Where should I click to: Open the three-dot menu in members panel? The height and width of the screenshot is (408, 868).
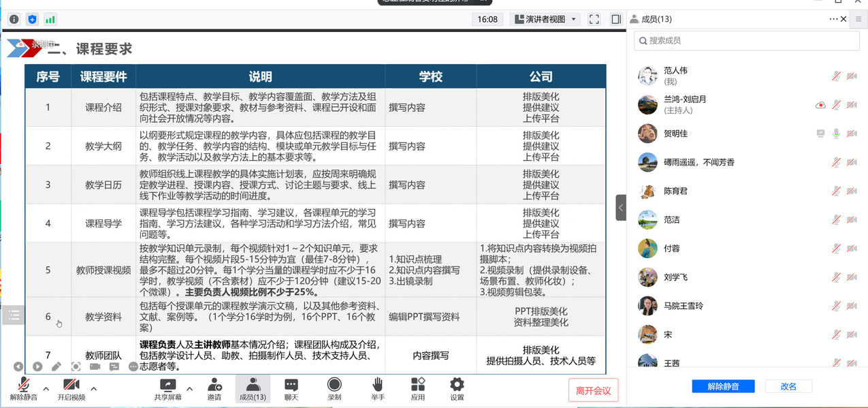pyautogui.click(x=834, y=19)
